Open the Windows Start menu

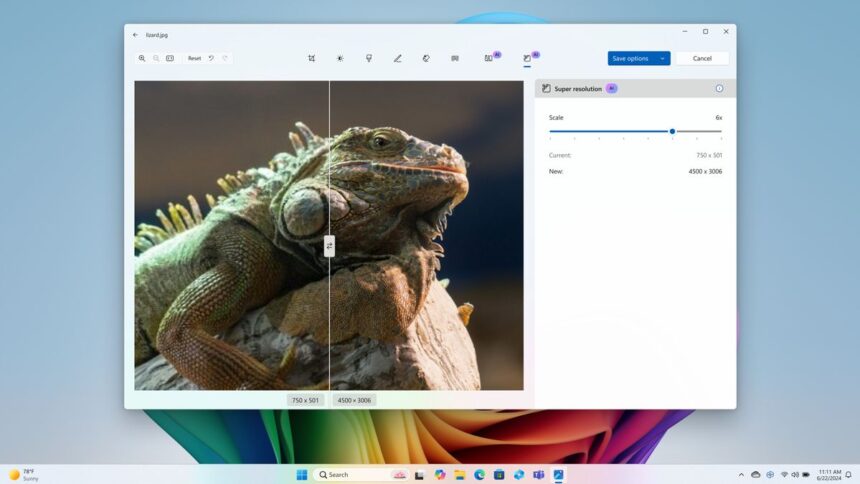pos(302,475)
